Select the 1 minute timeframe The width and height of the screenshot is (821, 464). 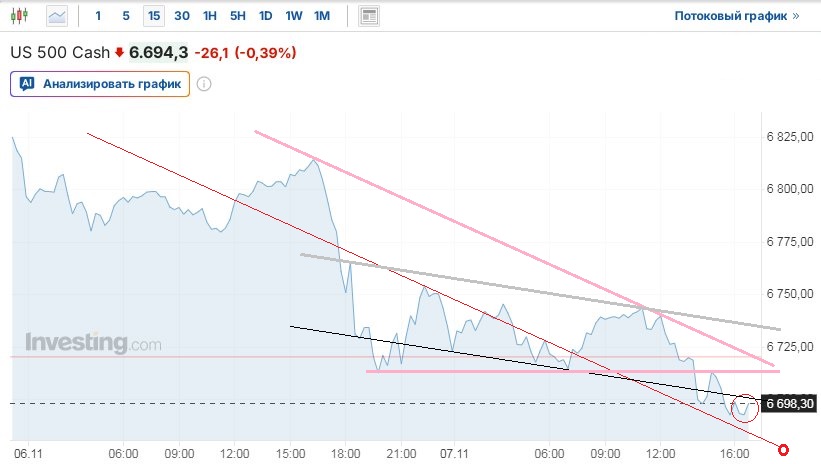[98, 16]
